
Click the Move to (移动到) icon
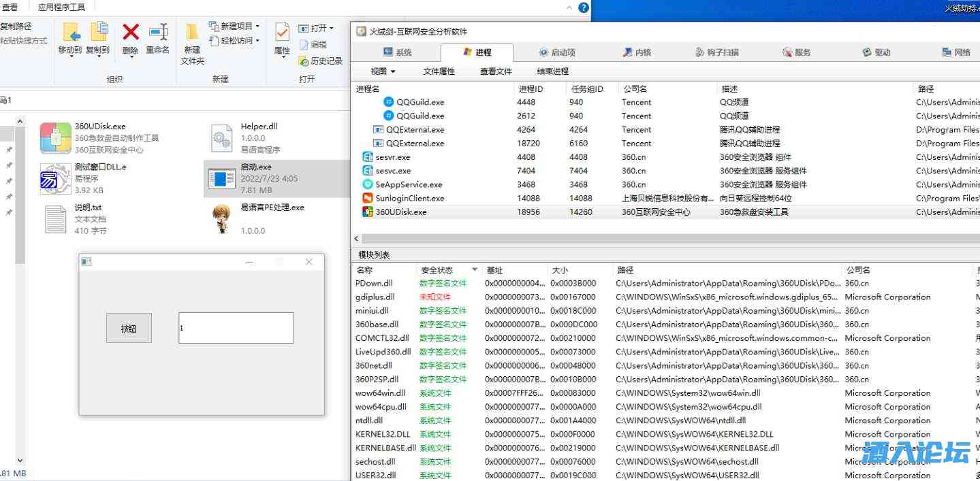pos(70,33)
